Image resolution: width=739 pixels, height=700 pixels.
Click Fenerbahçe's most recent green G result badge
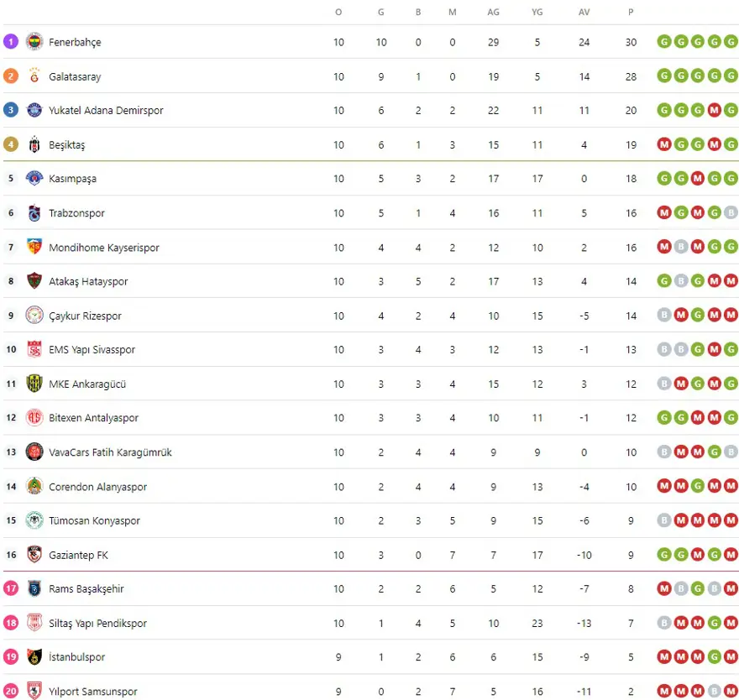(731, 42)
